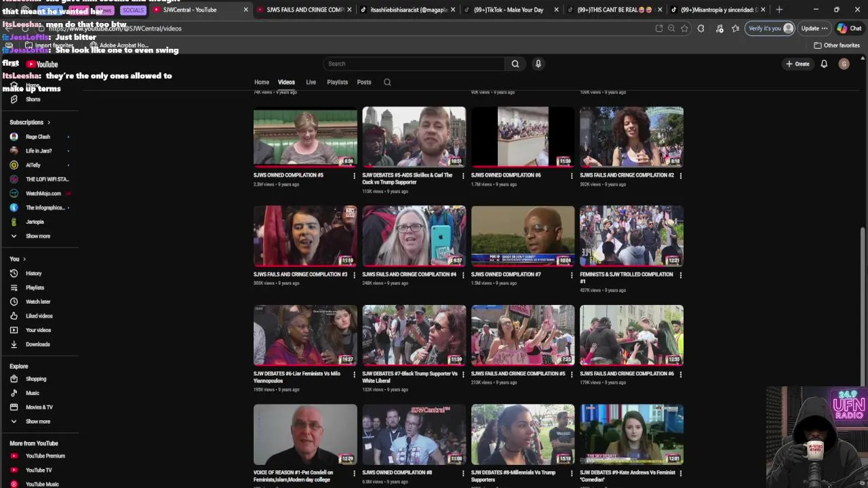This screenshot has width=868, height=488.
Task: Open Jartopia subscription channel
Action: [35, 222]
